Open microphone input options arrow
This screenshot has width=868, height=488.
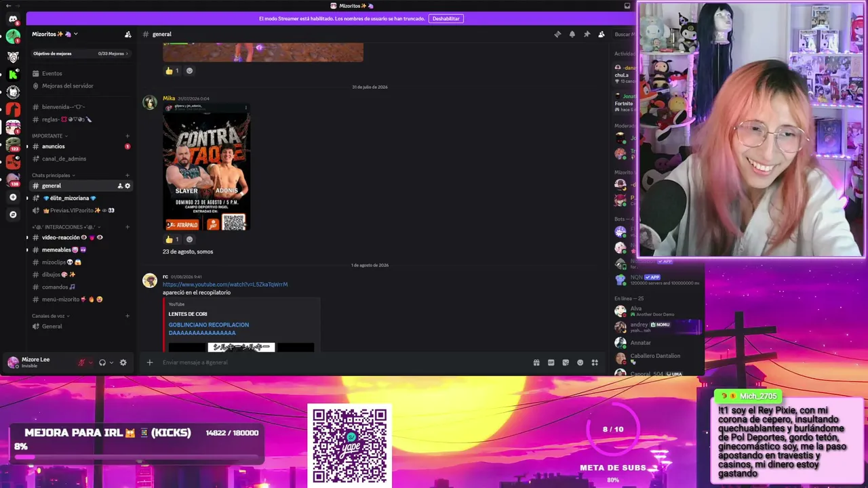point(91,363)
